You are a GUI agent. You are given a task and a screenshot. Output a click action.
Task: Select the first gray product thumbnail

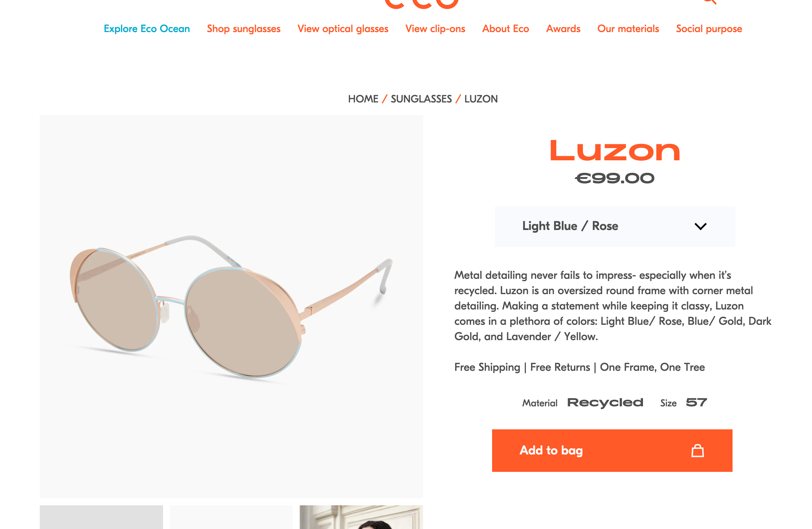point(101,517)
